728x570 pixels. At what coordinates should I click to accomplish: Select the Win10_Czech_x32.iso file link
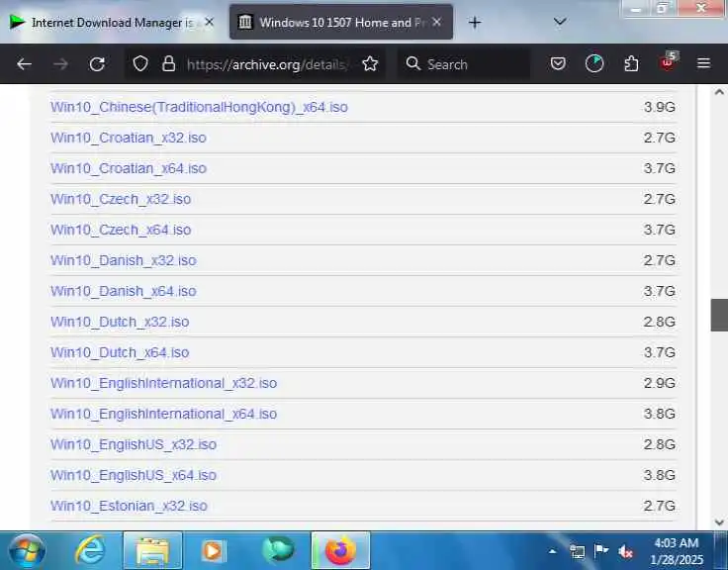click(121, 199)
